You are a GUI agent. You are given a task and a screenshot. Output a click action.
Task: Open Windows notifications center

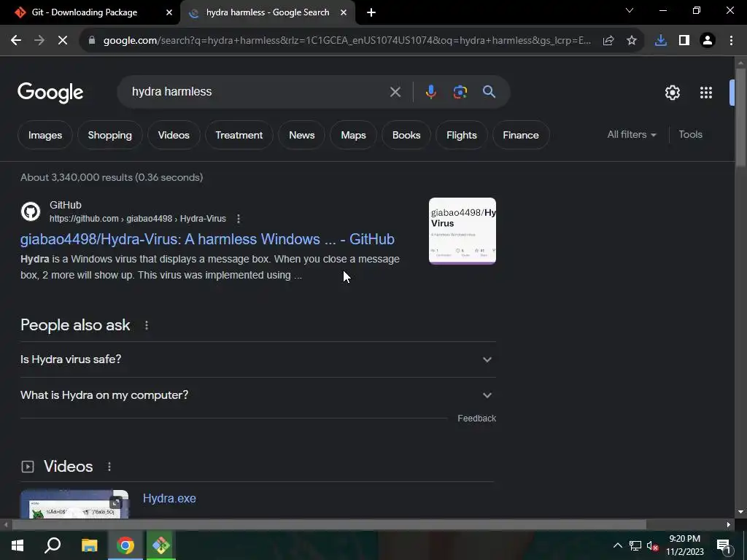[724, 546]
